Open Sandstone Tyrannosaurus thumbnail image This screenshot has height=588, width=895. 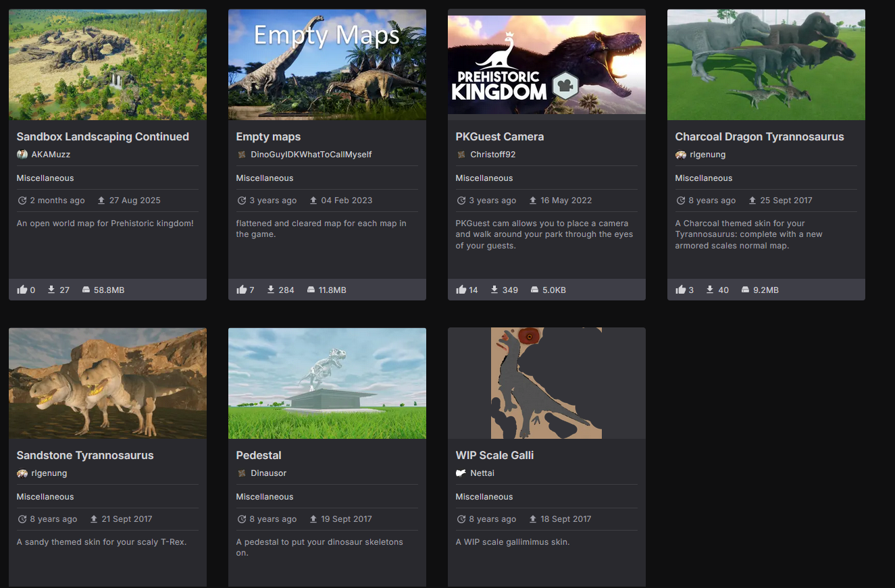coord(107,383)
